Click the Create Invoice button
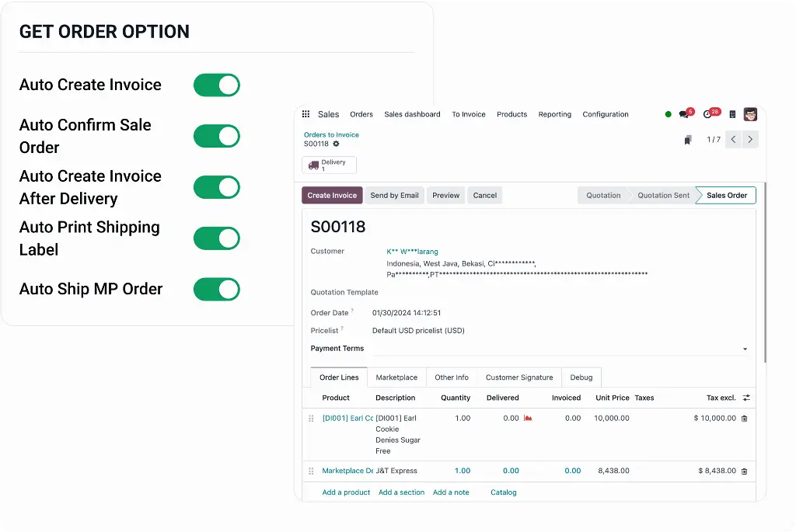 tap(332, 196)
